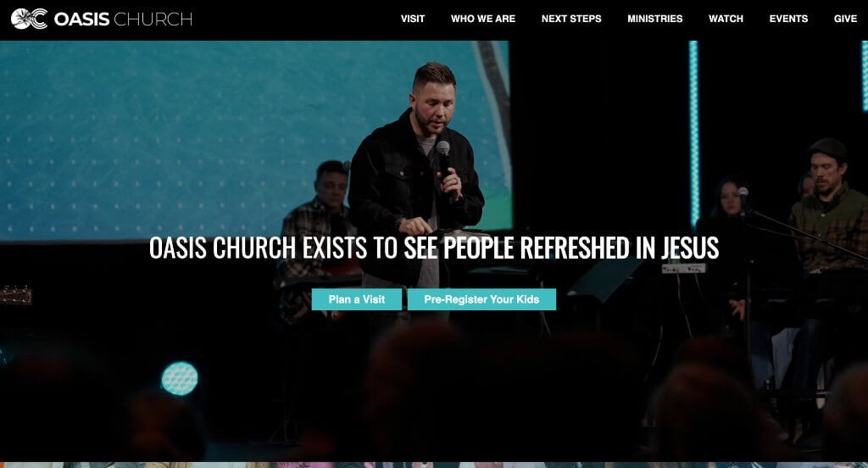
Task: Click the Oasis Church palm logo icon
Action: click(30, 19)
